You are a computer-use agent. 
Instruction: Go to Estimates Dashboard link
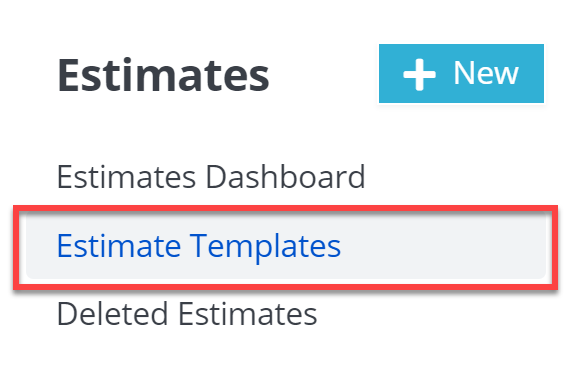pyautogui.click(x=211, y=177)
